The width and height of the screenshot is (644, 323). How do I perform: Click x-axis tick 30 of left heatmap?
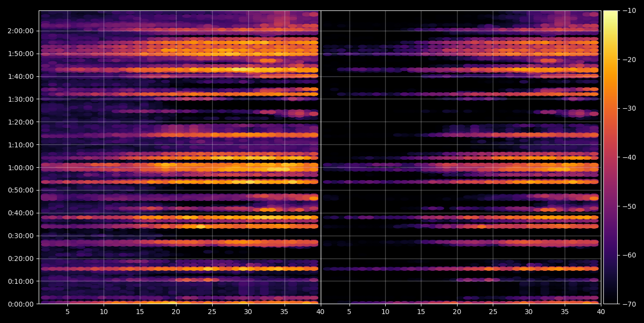pyautogui.click(x=248, y=312)
